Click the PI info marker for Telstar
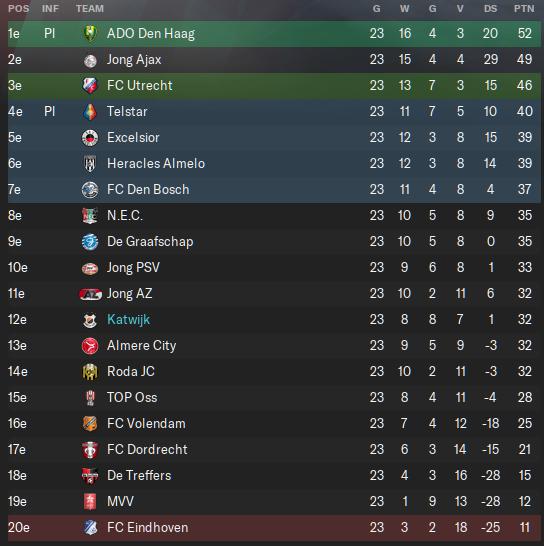Viewport: 544px width, 546px height. point(49,112)
